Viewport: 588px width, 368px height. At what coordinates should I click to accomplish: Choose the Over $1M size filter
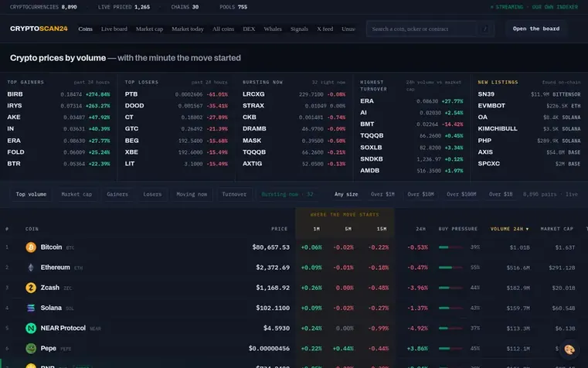382,194
